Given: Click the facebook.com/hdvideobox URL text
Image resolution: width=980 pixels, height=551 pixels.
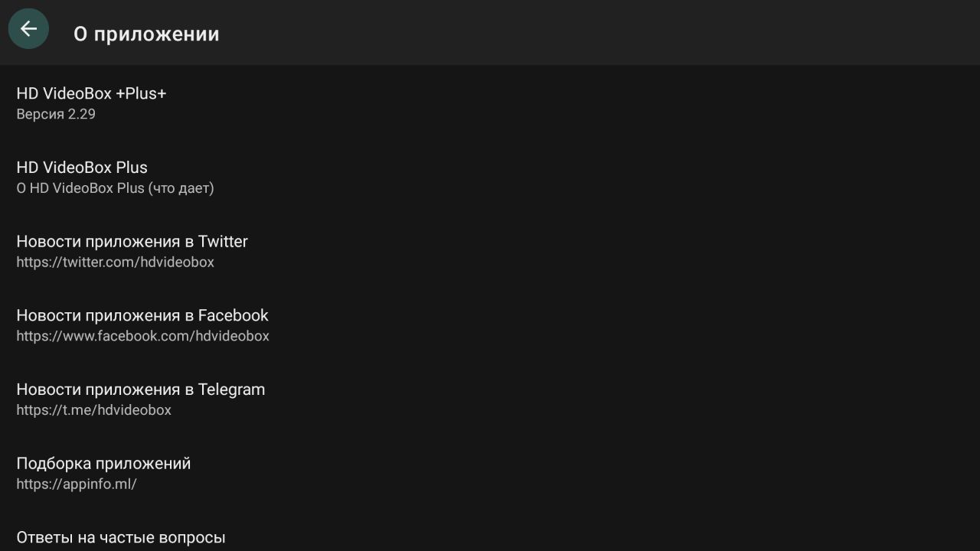Looking at the screenshot, I should (x=142, y=336).
